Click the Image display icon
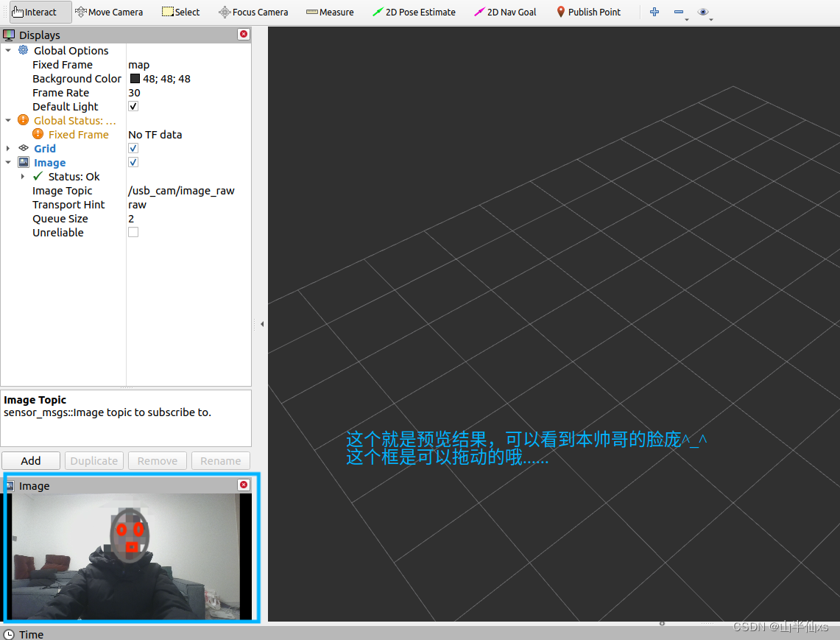This screenshot has height=640, width=840. click(24, 162)
